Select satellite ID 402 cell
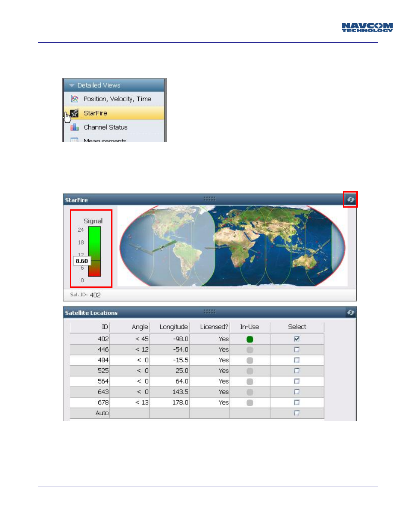411x532 pixels. point(90,339)
